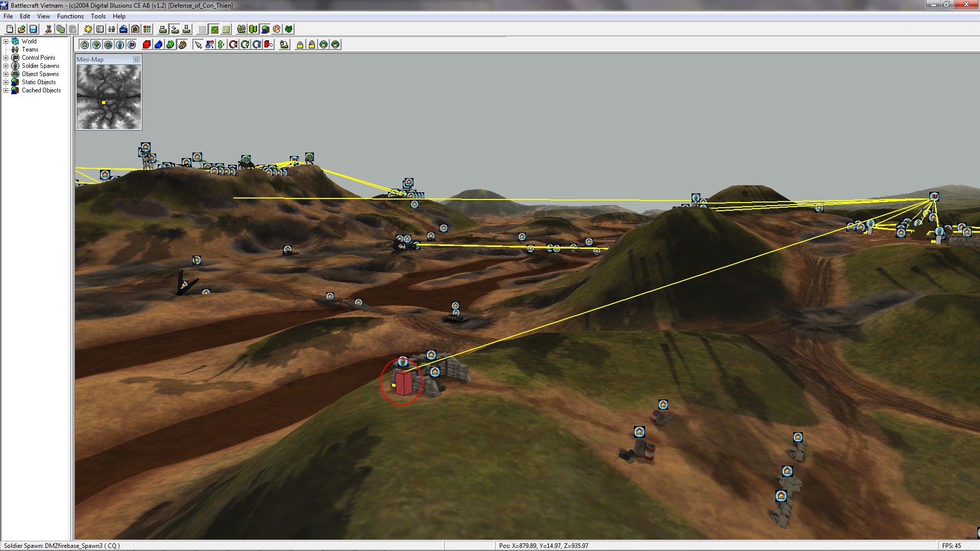Select the red soldier spawn box

403,383
